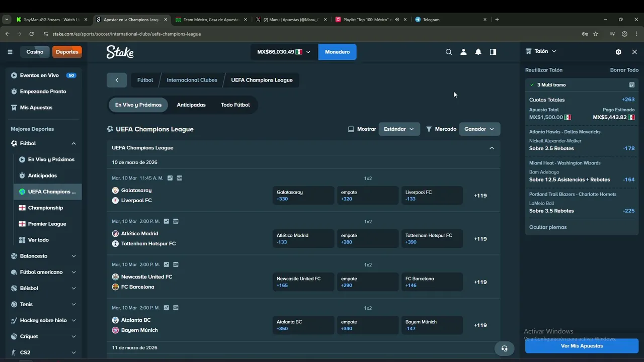Open the notifications bell icon
This screenshot has width=644, height=362.
click(478, 52)
